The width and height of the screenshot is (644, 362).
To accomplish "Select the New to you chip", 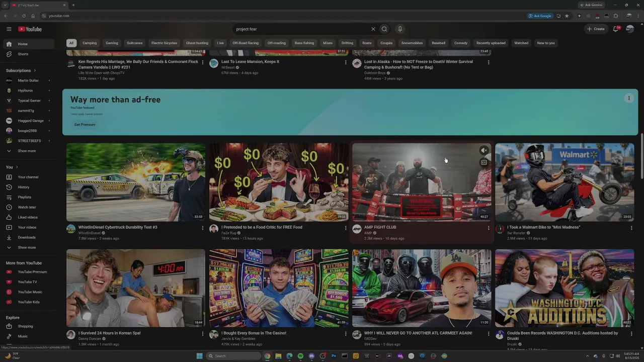I will coord(546,43).
